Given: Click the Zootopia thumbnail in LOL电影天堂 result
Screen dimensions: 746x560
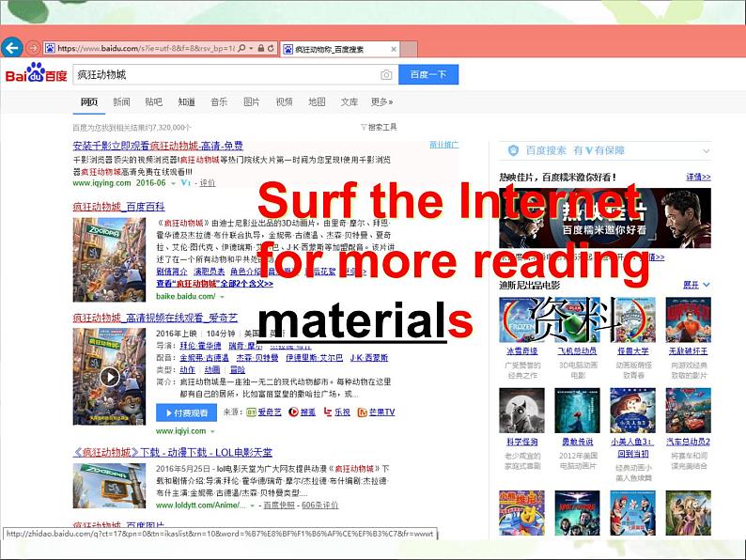Looking at the screenshot, I should coord(109,487).
